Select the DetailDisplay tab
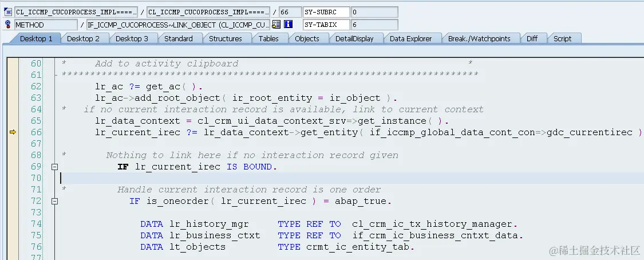Viewport: 644px width, 260px height. click(x=354, y=38)
